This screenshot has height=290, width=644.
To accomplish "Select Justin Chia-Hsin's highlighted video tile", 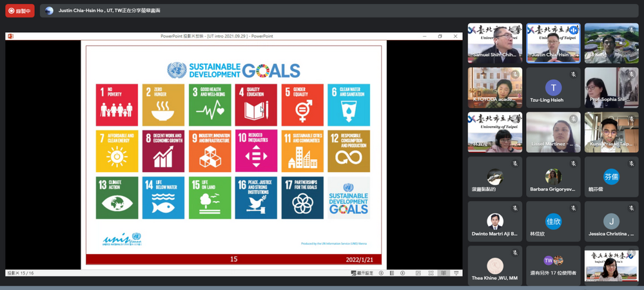I will click(553, 43).
